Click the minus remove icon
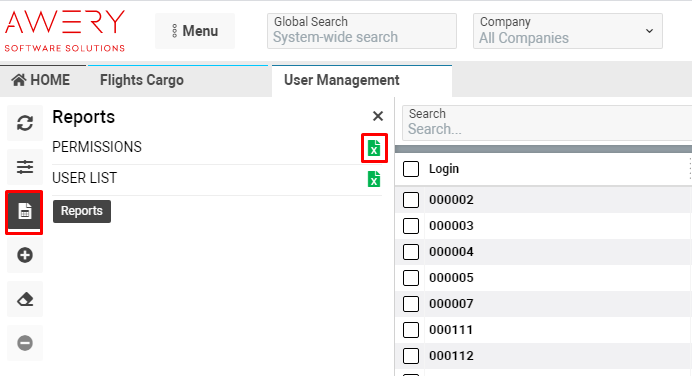 click(x=25, y=343)
